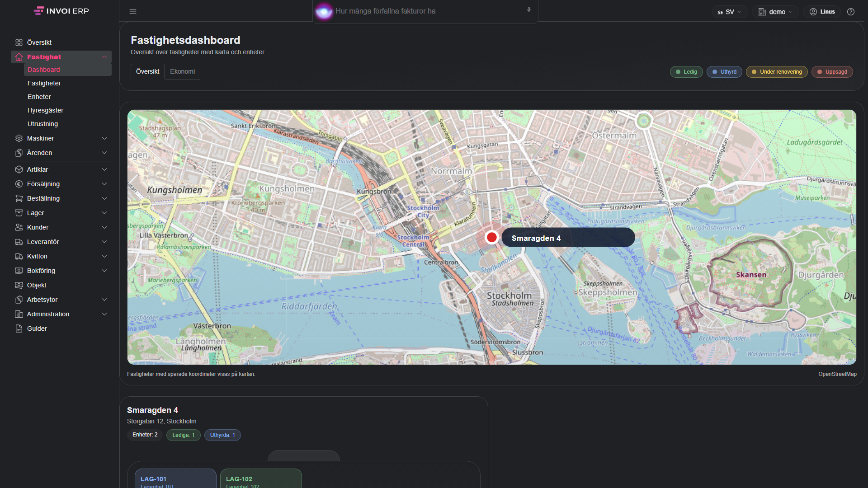Open Dashboard in the Fastighet submenu
This screenshot has width=868, height=488.
pos(67,70)
